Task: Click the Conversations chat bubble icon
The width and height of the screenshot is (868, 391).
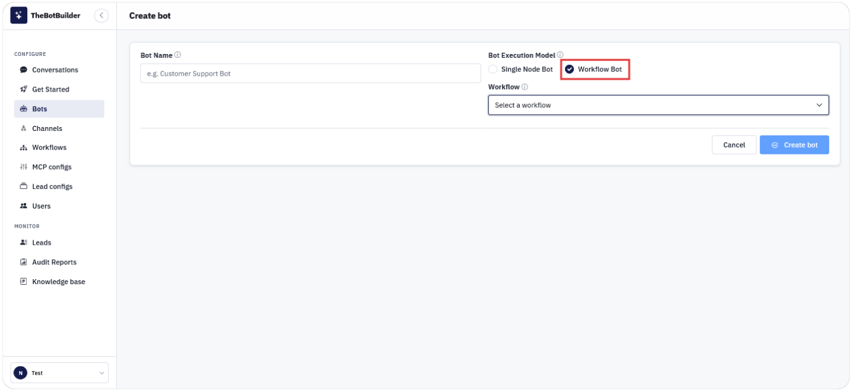Action: pyautogui.click(x=24, y=70)
